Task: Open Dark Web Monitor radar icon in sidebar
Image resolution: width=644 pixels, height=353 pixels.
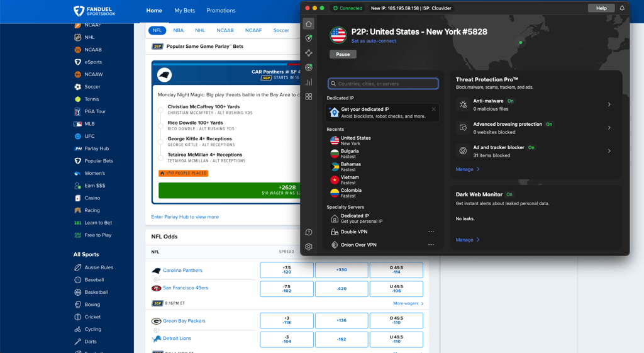Action: point(308,67)
